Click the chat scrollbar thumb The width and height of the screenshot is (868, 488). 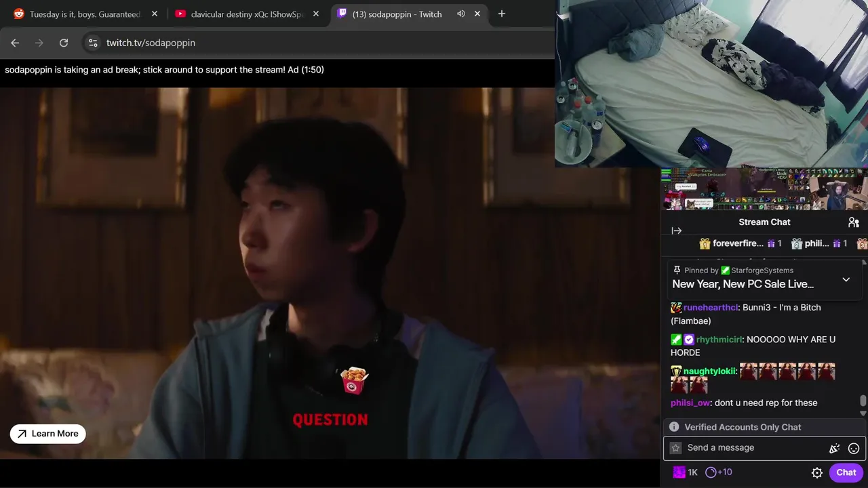click(x=863, y=401)
